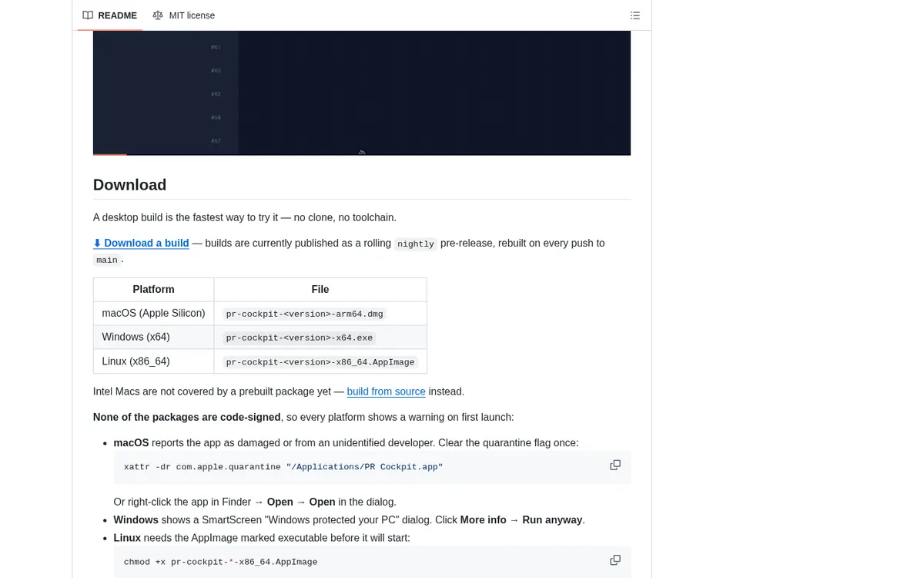924x578 pixels.
Task: Copy the xattr quarantine command
Action: tap(615, 465)
